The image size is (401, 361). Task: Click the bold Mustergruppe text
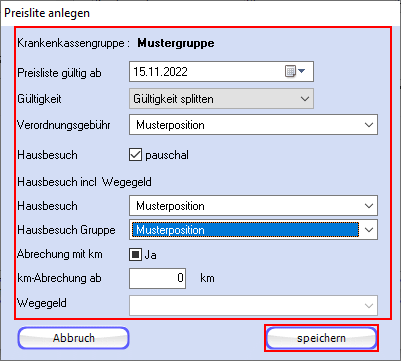[176, 43]
